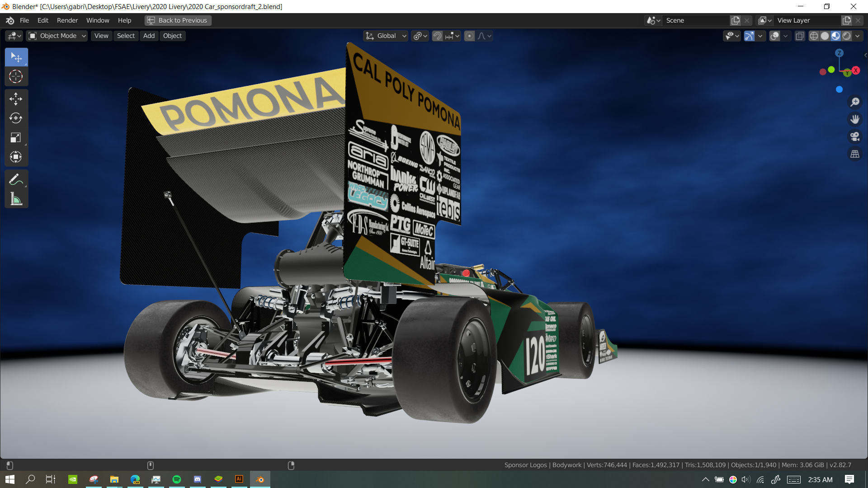868x488 pixels.
Task: Open File Explorer from the taskbar
Action: click(x=114, y=479)
